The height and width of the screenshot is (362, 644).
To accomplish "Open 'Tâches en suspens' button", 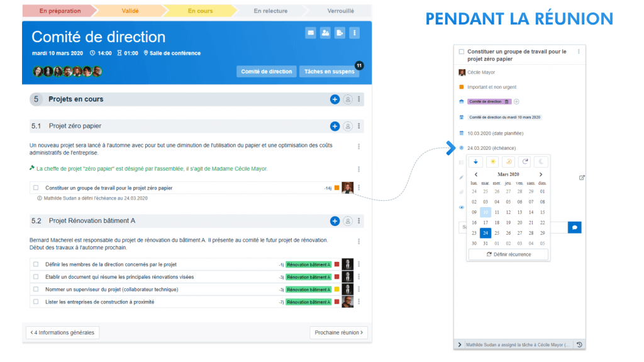I will pos(329,71).
